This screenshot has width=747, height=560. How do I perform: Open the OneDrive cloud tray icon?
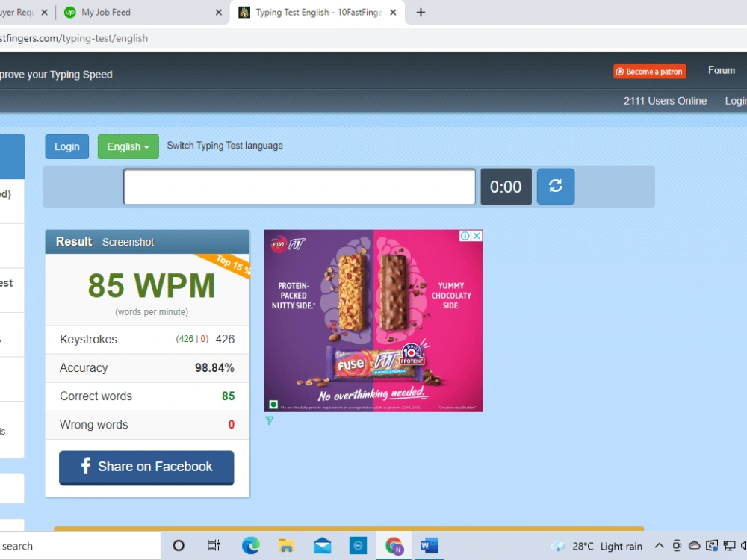694,546
